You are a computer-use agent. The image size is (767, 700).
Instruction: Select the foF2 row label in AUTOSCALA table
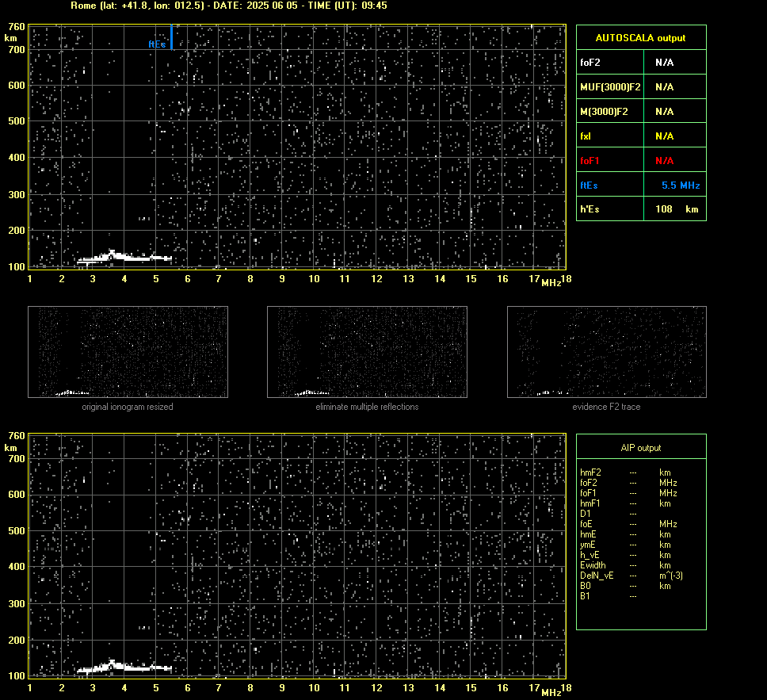click(590, 63)
